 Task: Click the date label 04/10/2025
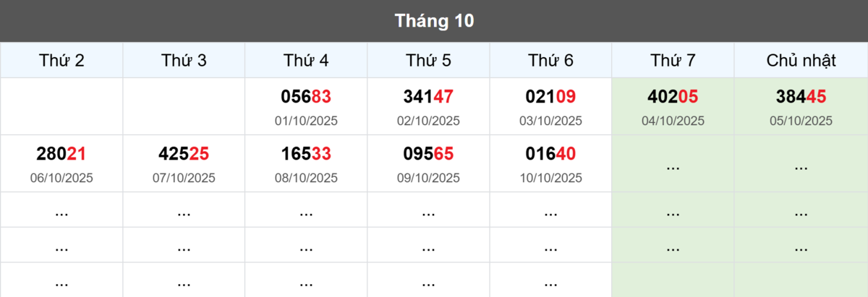coord(673,121)
